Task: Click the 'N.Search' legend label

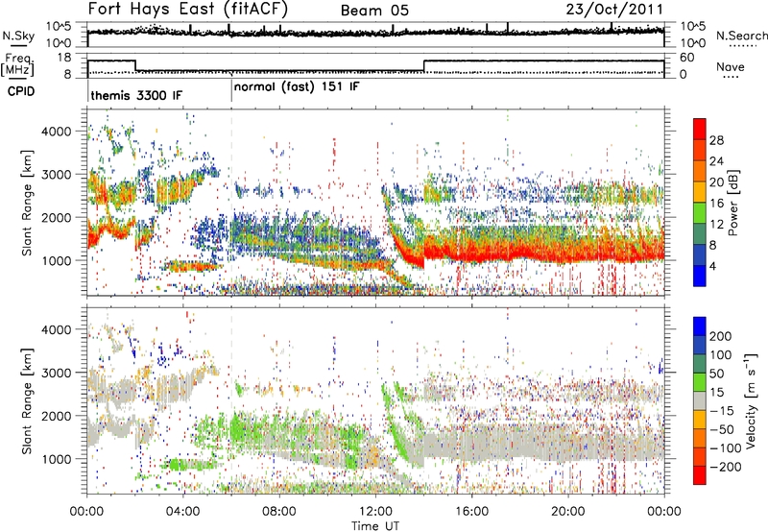Action: pyautogui.click(x=741, y=36)
